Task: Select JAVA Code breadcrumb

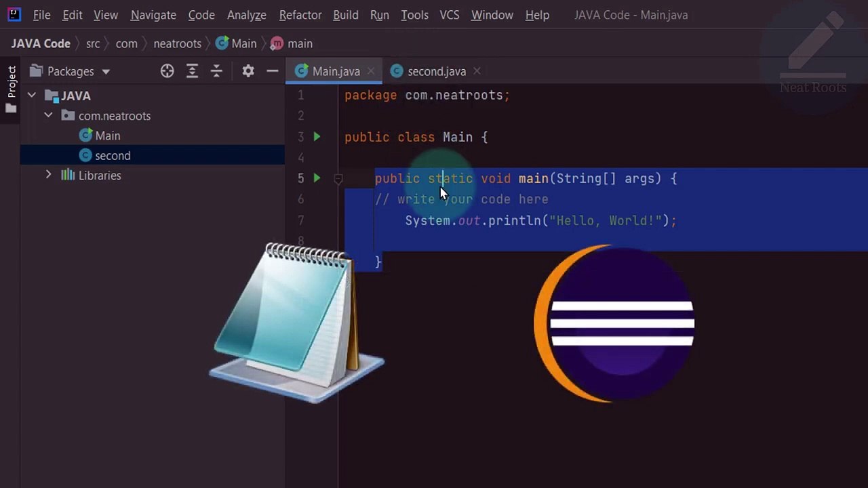Action: [41, 43]
